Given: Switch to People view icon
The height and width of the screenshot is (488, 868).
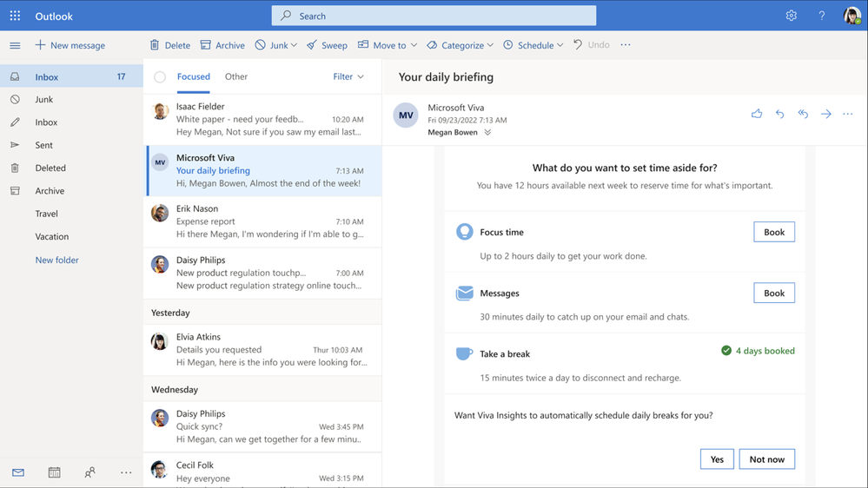Looking at the screenshot, I should pyautogui.click(x=89, y=472).
